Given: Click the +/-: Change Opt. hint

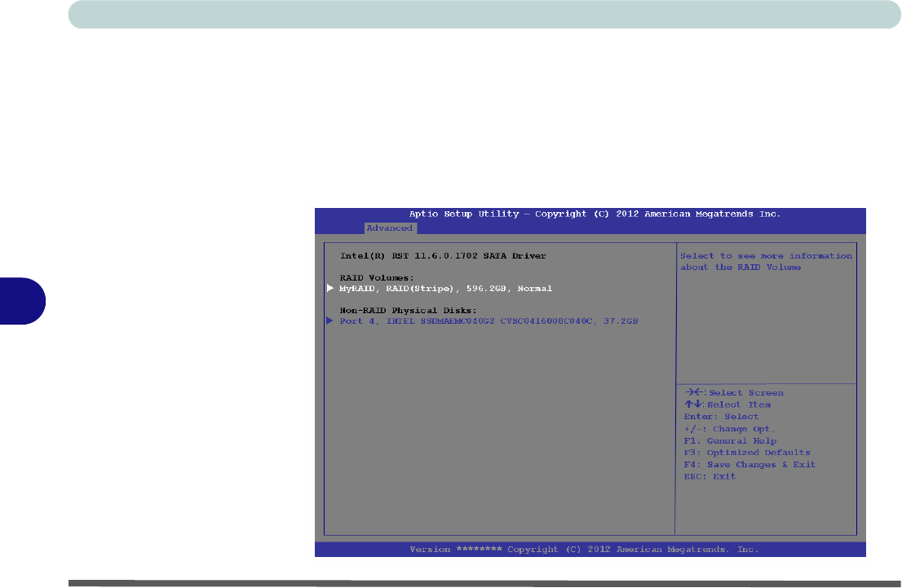Looking at the screenshot, I should 729,429.
